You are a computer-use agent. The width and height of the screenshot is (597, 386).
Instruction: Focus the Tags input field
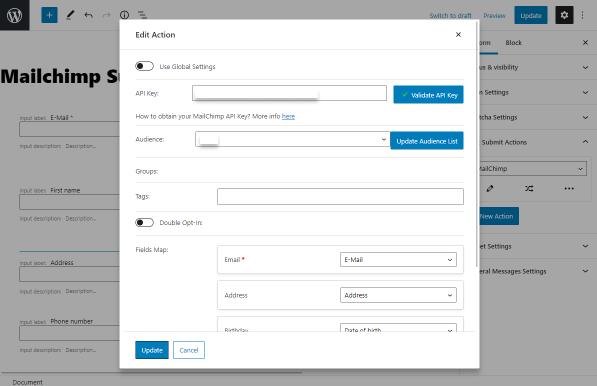[340, 196]
